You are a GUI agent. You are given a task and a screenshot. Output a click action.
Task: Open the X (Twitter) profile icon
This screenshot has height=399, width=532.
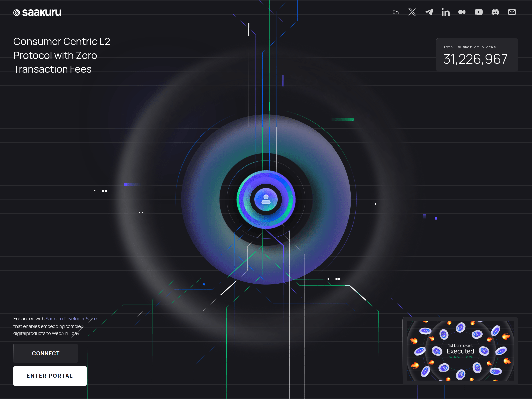pos(412,12)
